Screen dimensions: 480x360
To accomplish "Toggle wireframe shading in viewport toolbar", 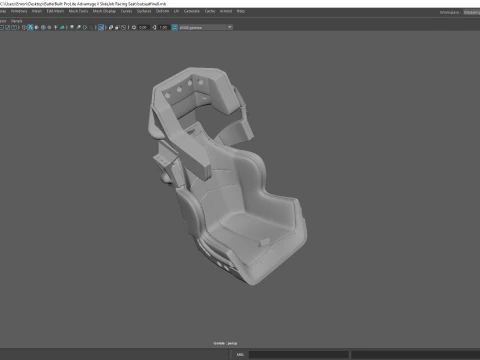I will (x=24, y=27).
